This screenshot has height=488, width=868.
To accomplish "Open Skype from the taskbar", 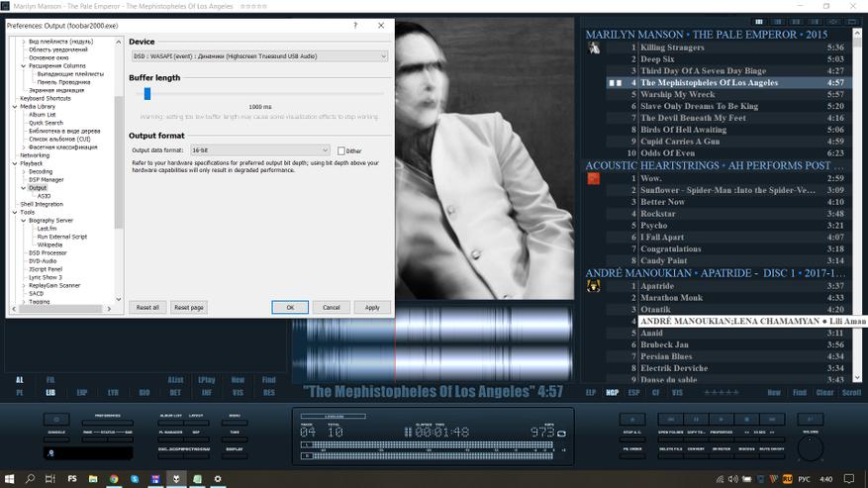I will click(135, 478).
